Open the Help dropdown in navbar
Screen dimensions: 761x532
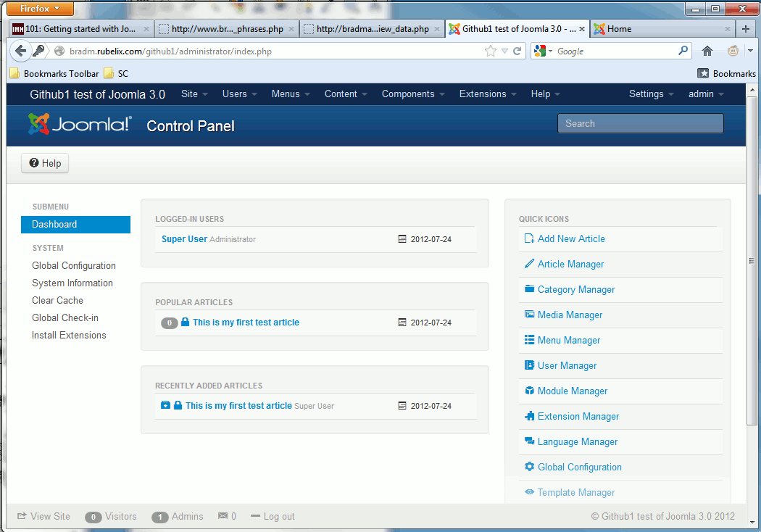[546, 93]
